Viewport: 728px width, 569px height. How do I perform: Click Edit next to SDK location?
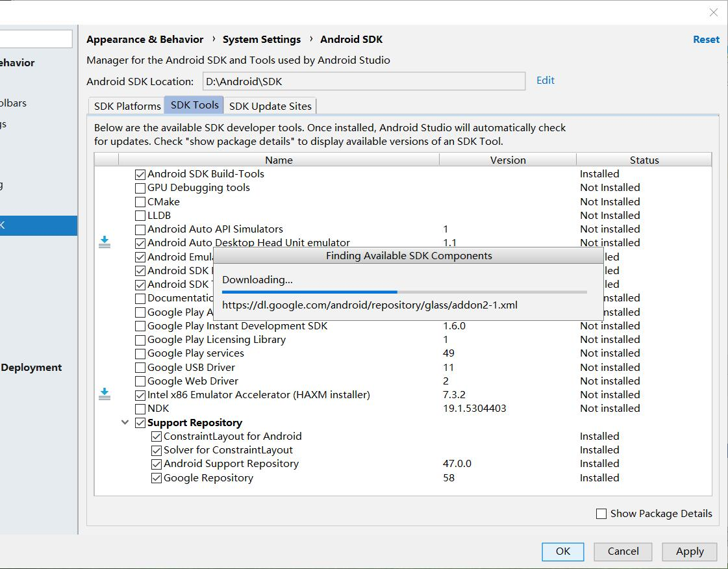coord(546,81)
